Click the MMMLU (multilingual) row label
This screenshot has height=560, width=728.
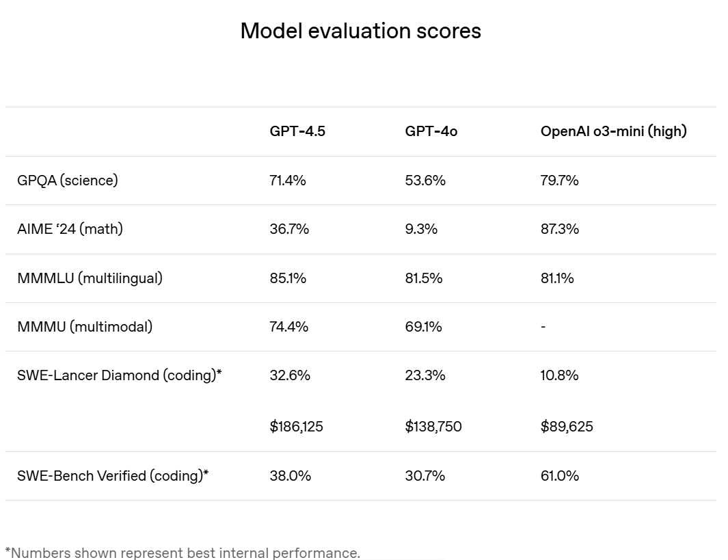point(90,278)
